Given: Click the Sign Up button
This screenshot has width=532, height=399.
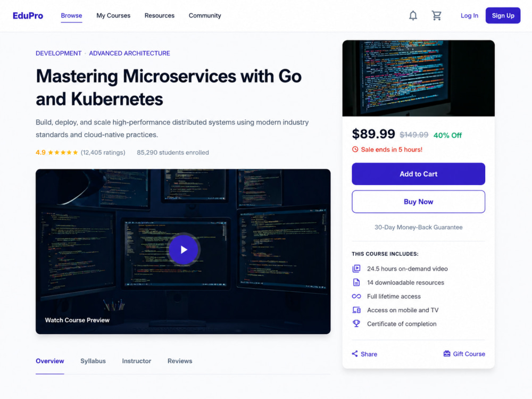Looking at the screenshot, I should [x=503, y=15].
